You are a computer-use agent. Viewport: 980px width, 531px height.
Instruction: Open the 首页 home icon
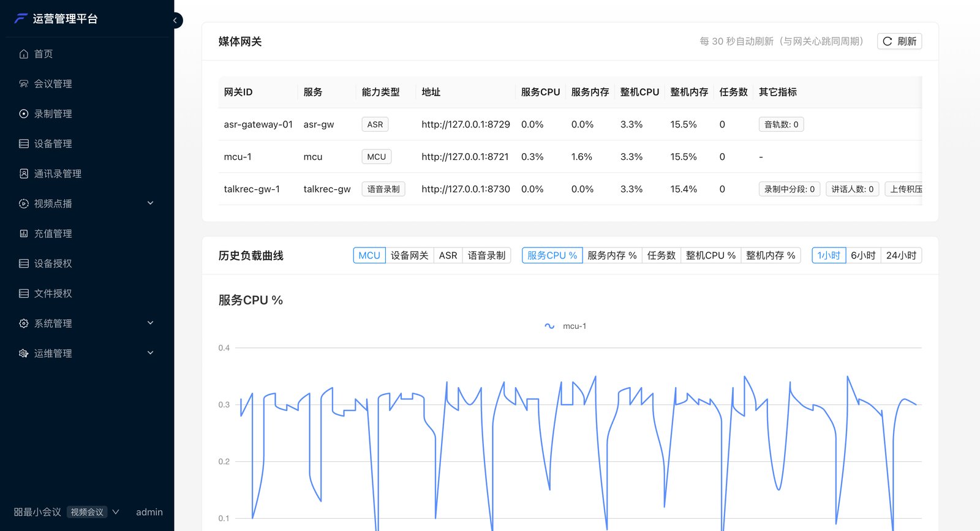point(24,54)
